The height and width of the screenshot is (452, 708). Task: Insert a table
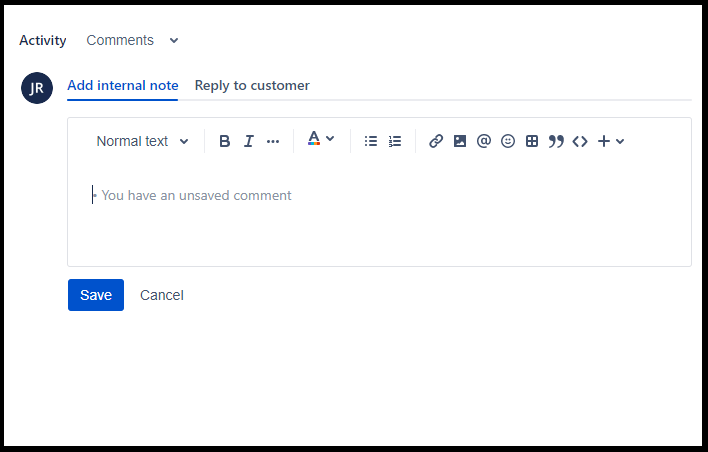(532, 141)
